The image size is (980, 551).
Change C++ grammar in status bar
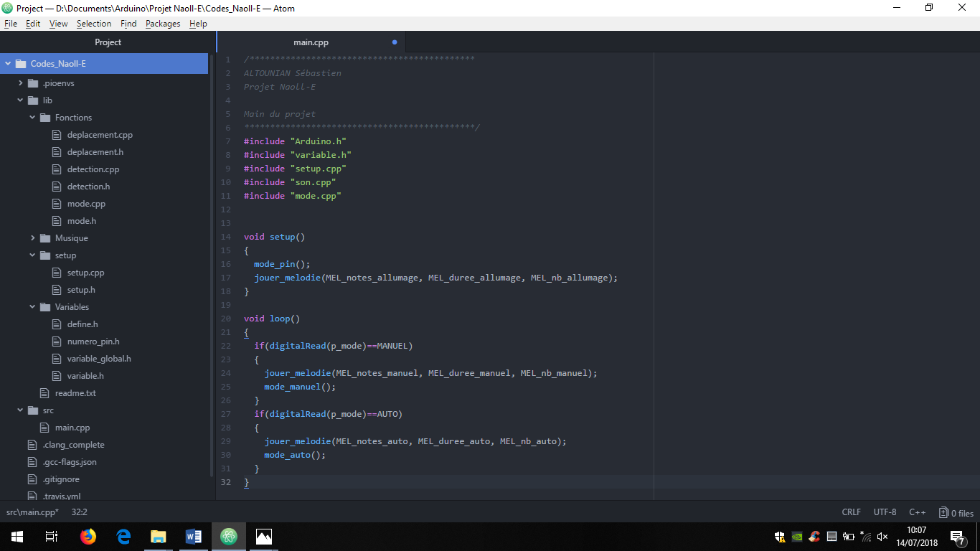(x=918, y=512)
